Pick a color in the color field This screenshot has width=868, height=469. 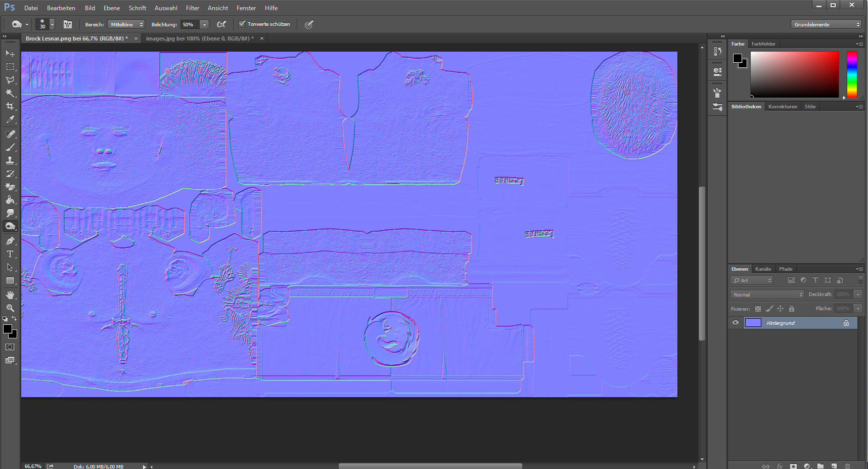tap(794, 74)
